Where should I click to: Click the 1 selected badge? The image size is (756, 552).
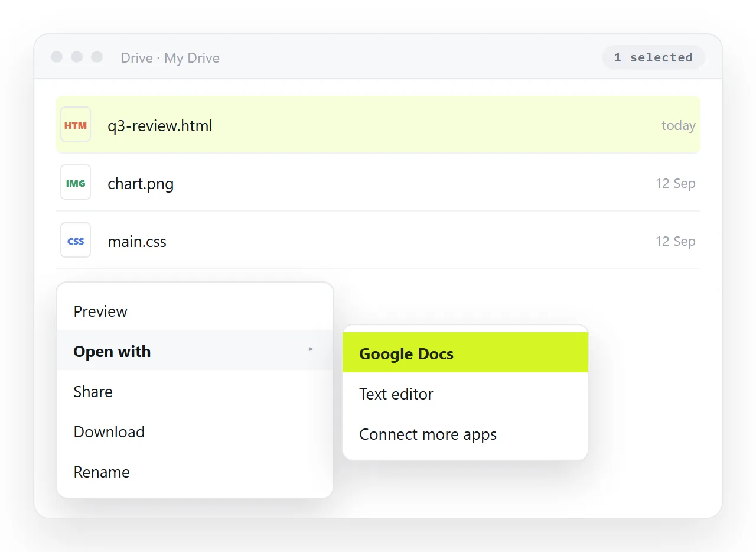(653, 57)
